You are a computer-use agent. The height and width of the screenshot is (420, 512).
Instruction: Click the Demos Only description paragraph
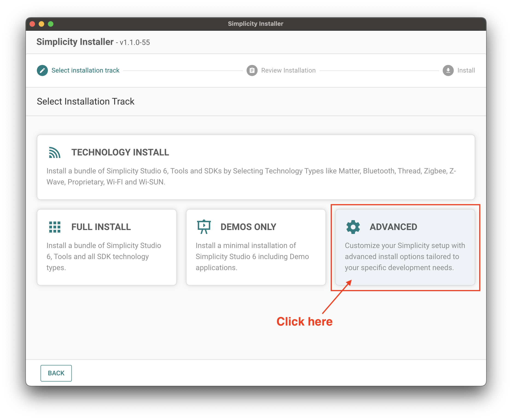tap(252, 257)
